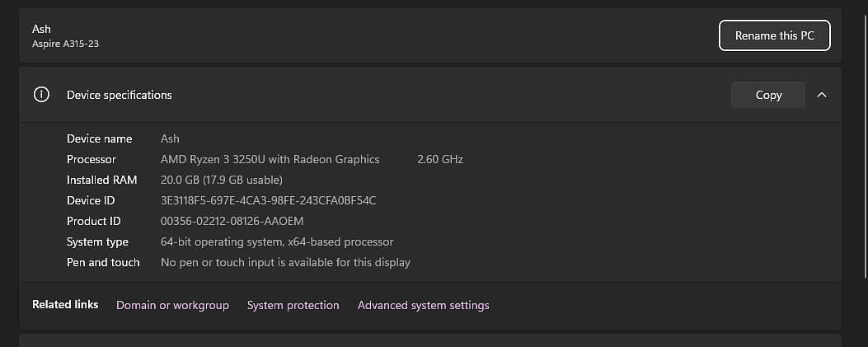This screenshot has width=868, height=347.
Task: Click the 2.60 GHz processor speed
Action: coord(440,159)
